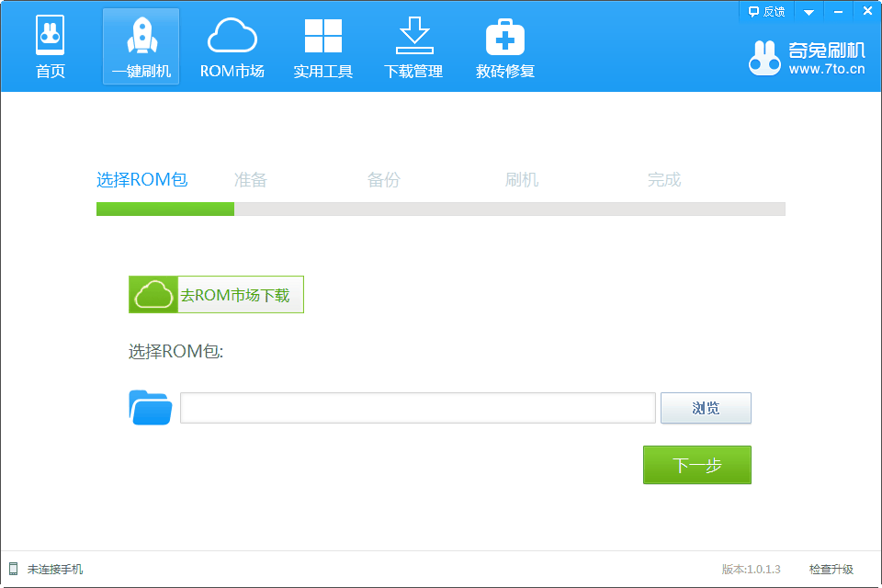Click the ROM package path input field
Viewport: 882px width, 588px height.
coord(417,408)
